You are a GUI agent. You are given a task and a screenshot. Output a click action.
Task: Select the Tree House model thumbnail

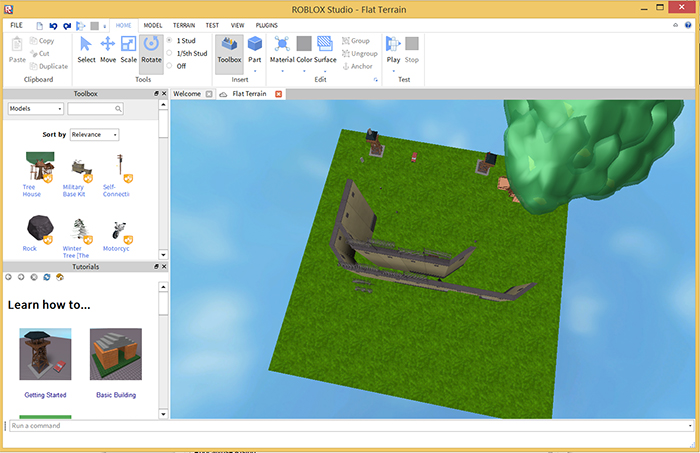pyautogui.click(x=39, y=167)
